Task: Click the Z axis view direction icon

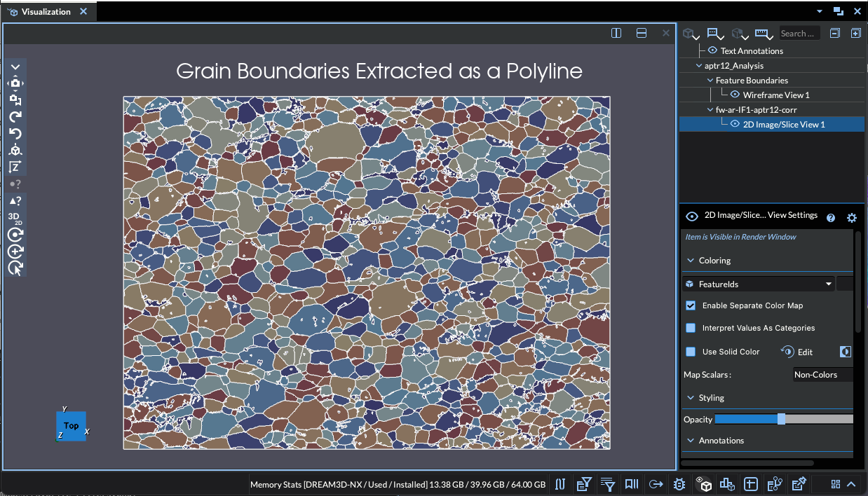Action: pos(15,167)
